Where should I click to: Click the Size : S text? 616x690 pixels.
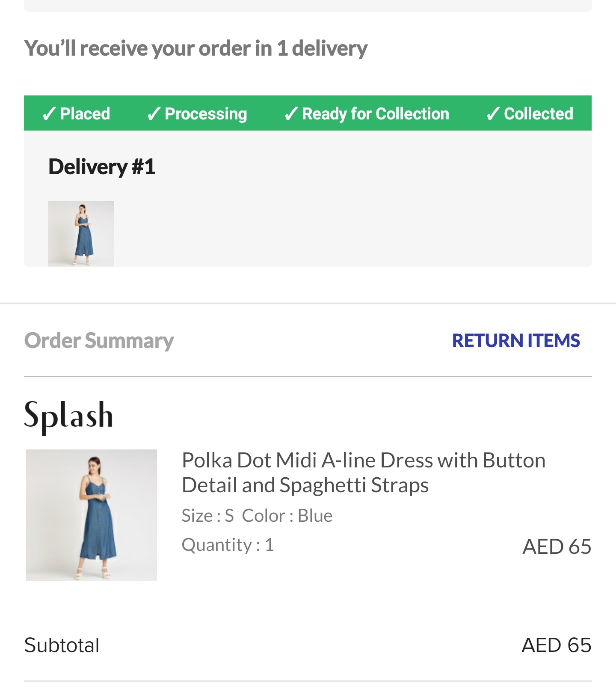point(208,516)
